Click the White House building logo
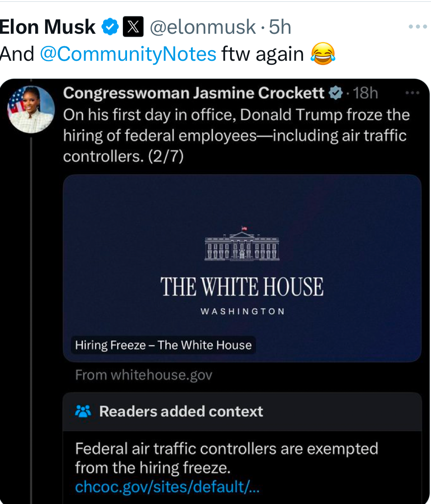 (242, 244)
